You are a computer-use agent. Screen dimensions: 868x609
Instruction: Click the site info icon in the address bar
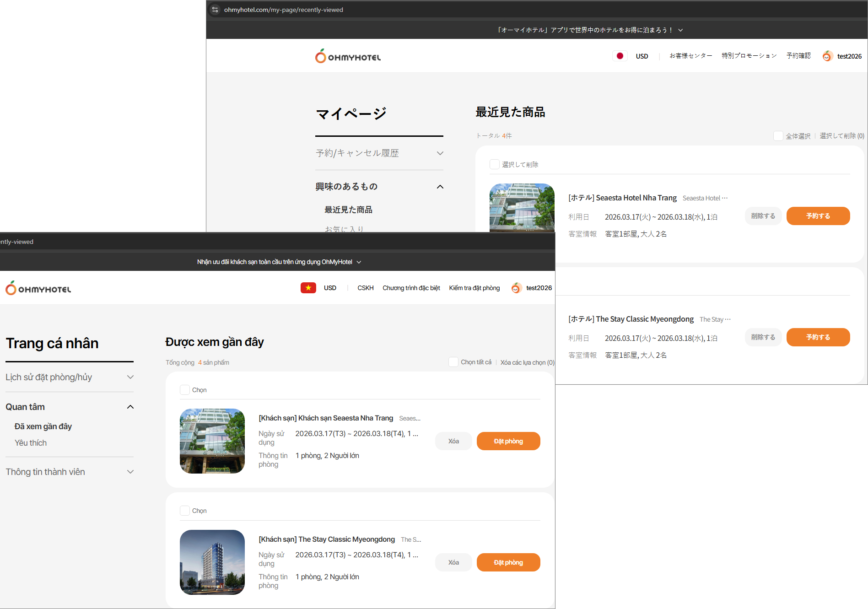215,10
